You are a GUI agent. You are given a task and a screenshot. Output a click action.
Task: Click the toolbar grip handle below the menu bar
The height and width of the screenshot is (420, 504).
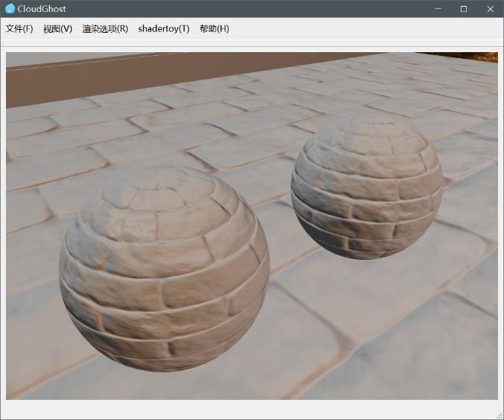(4, 43)
